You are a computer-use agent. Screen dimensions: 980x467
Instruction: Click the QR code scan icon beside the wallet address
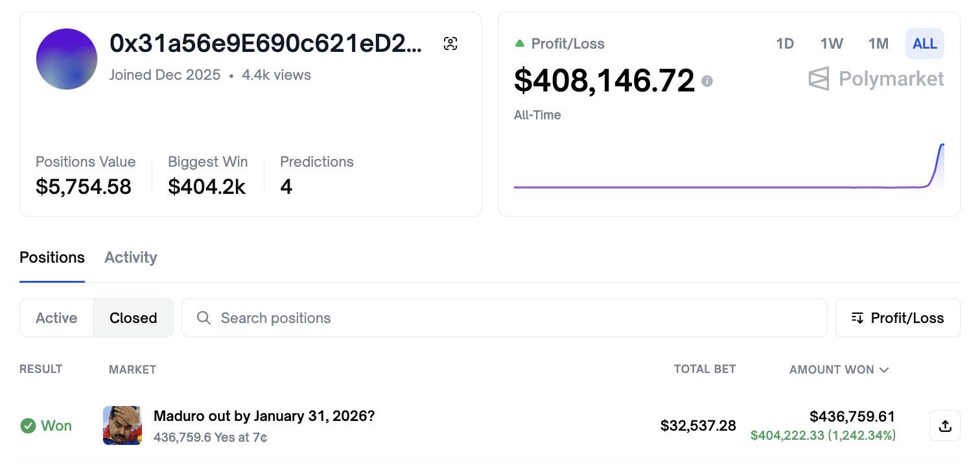tap(450, 43)
